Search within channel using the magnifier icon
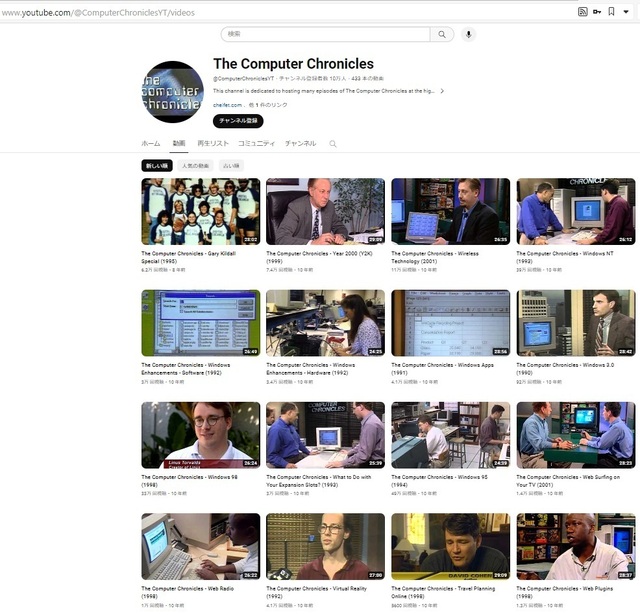640x615 pixels. (x=333, y=144)
